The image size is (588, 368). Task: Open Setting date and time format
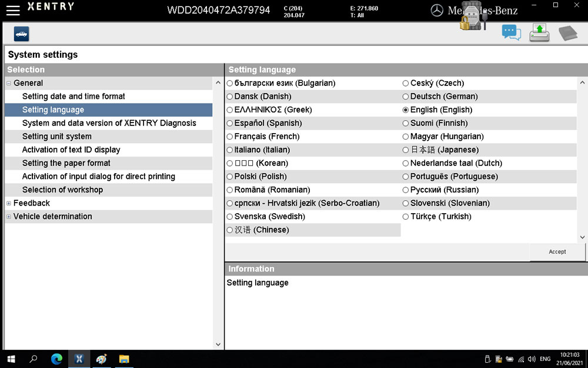[x=73, y=97]
